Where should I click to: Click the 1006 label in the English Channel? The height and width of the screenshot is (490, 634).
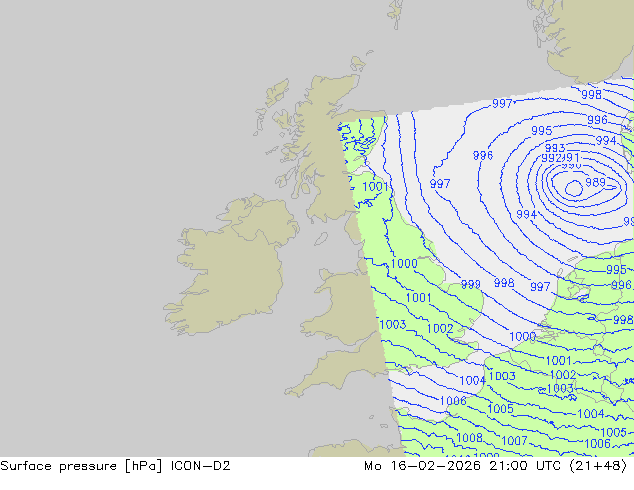(453, 401)
